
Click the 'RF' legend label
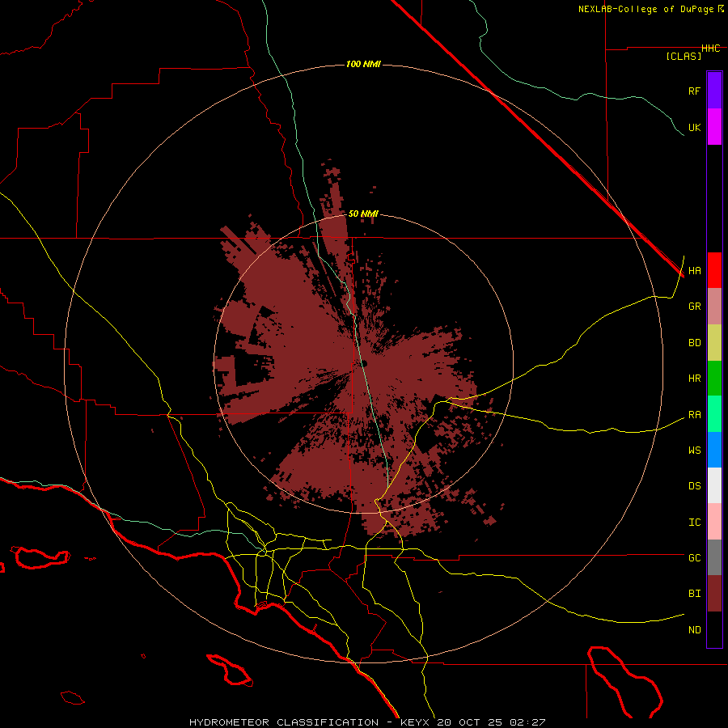tap(694, 91)
